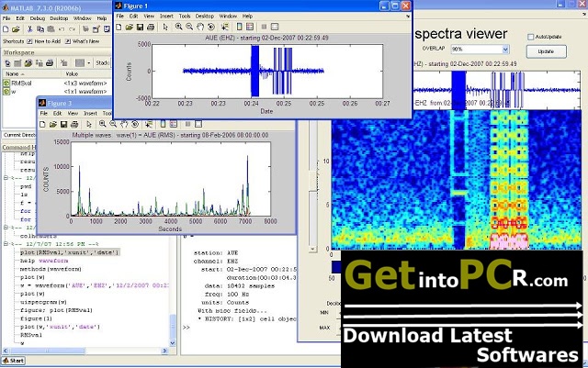Click spectra viewer vertical slider down arrow
This screenshot has width=588, height=368.
tap(312, 249)
